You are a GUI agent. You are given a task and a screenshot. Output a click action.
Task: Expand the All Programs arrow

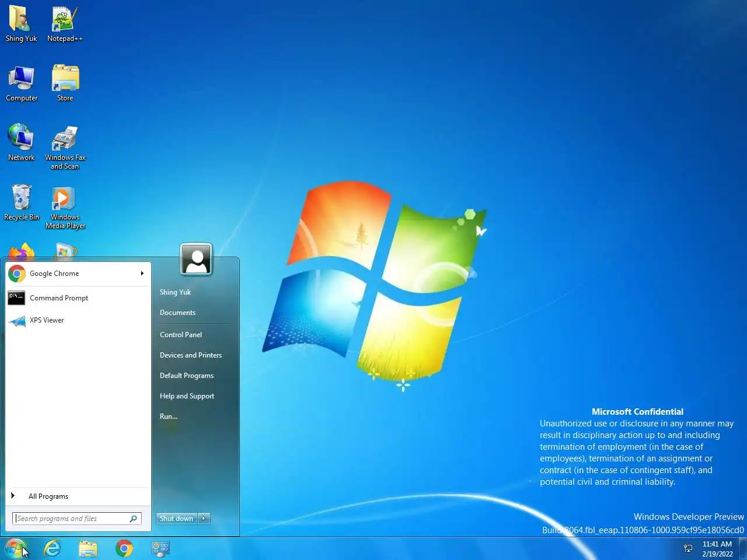tap(13, 496)
